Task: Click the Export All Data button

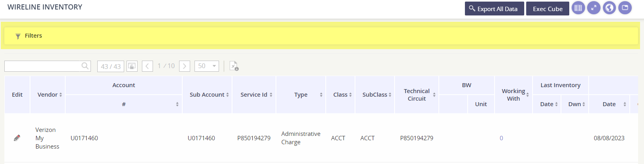Action: [494, 9]
